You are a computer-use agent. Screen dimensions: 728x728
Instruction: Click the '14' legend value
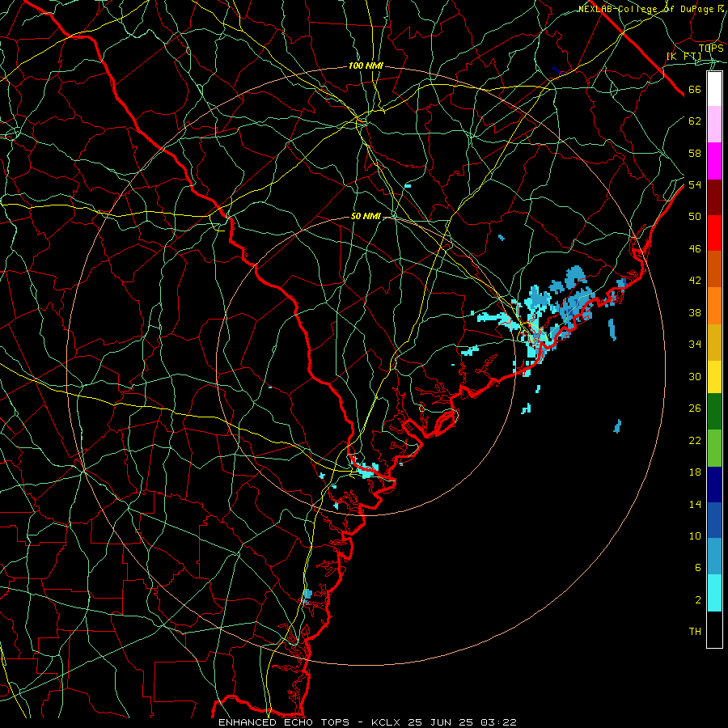695,504
